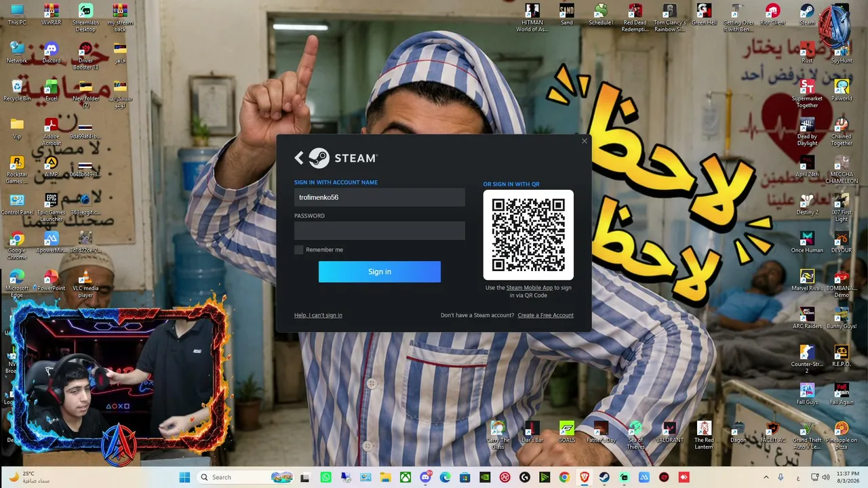Close the Steam sign-in dialog
The height and width of the screenshot is (488, 868).
tap(585, 141)
